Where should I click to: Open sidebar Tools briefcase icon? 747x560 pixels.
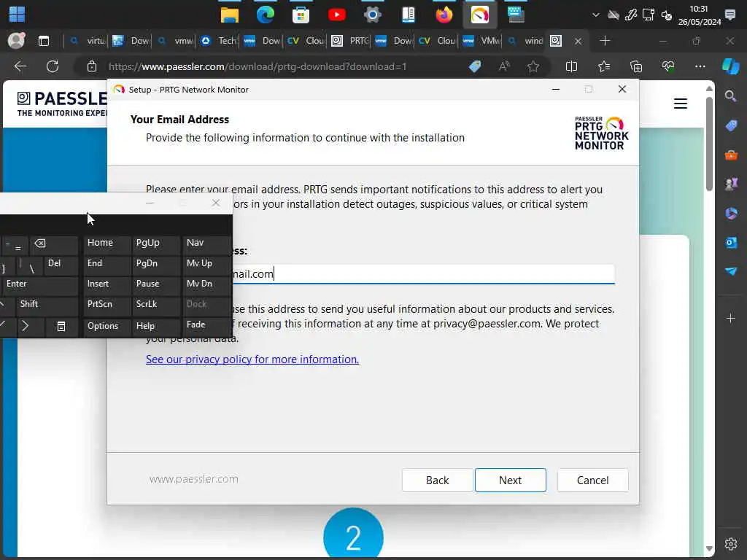pos(731,155)
